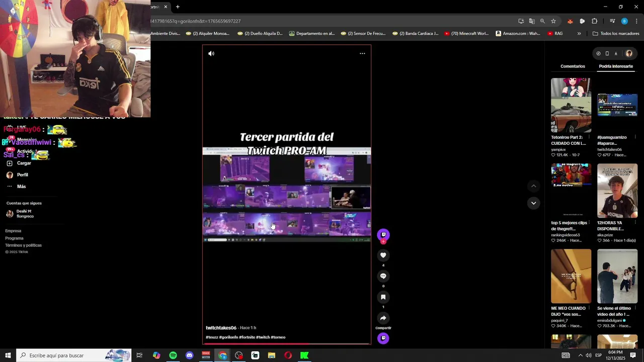This screenshot has width=644, height=362.
Task: Open Cargar upload in sidebar
Action: 24,163
